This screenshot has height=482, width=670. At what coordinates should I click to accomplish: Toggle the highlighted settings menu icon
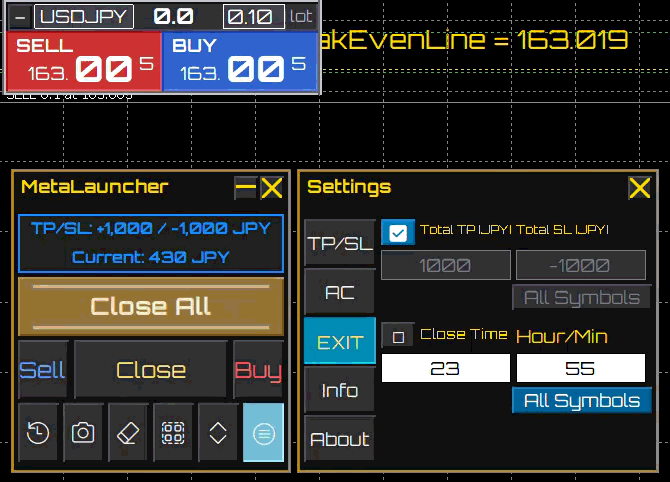[x=263, y=432]
